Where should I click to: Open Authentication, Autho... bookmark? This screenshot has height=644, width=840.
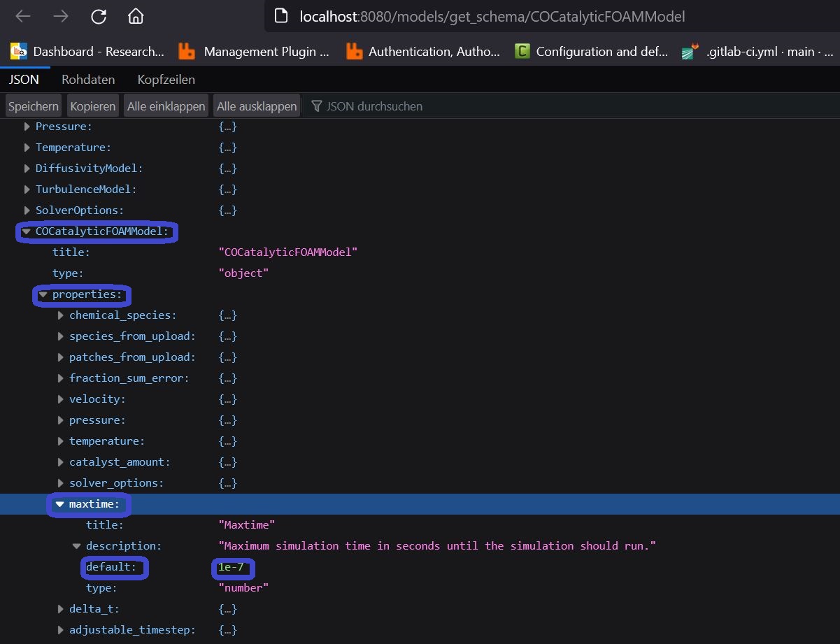click(x=424, y=51)
